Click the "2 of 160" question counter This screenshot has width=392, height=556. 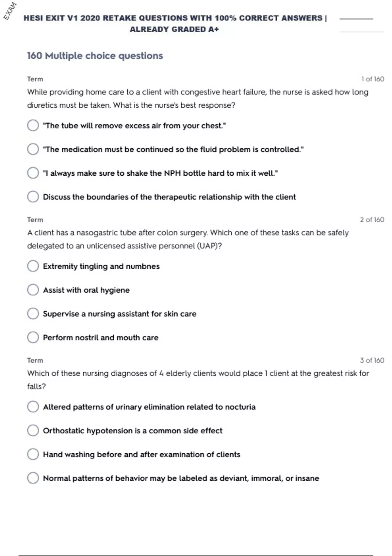pos(372,220)
